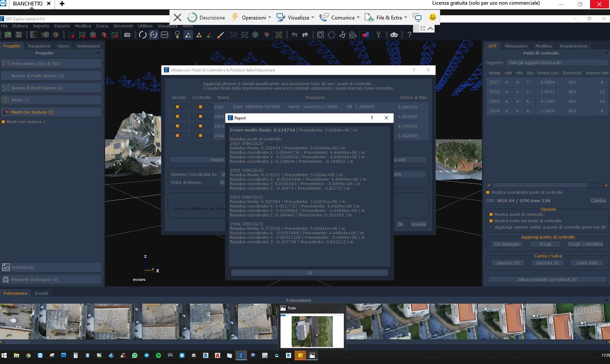
Task: Click the Annulla button
Action: [x=418, y=224]
